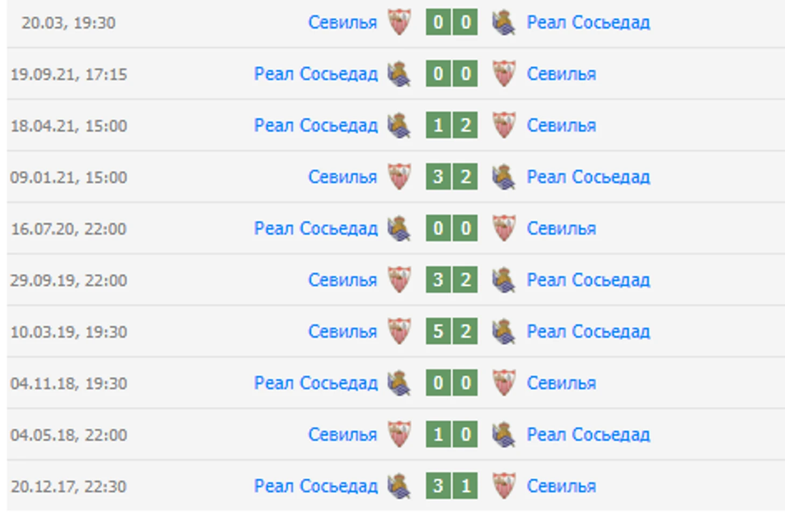This screenshot has width=785, height=532.
Task: Click Real Sociedad crest in the 09.01.21 row
Action: pos(504,177)
